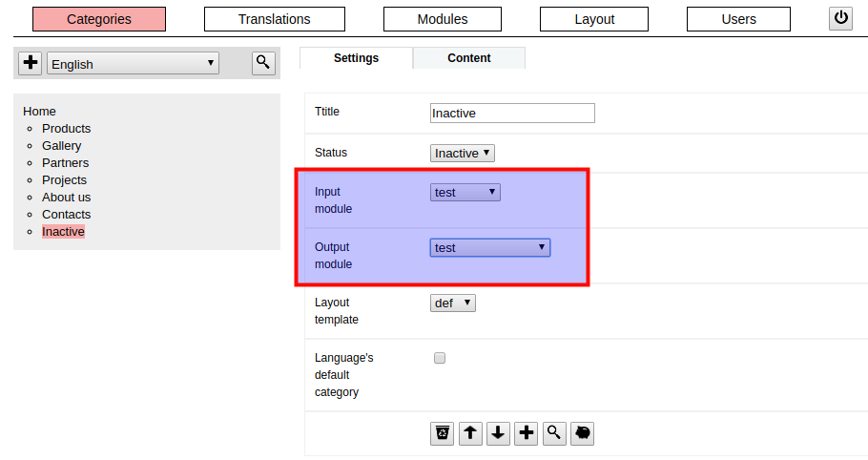Open the English language dropdown

pos(133,63)
